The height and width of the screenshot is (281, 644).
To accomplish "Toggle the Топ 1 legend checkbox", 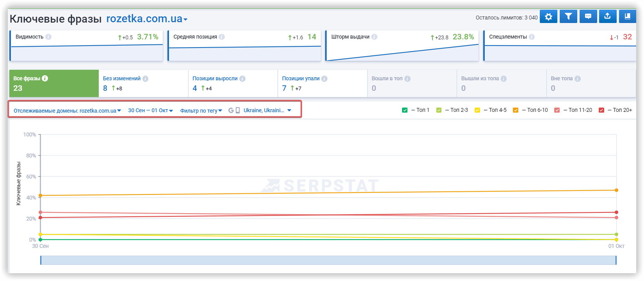I will (x=405, y=110).
